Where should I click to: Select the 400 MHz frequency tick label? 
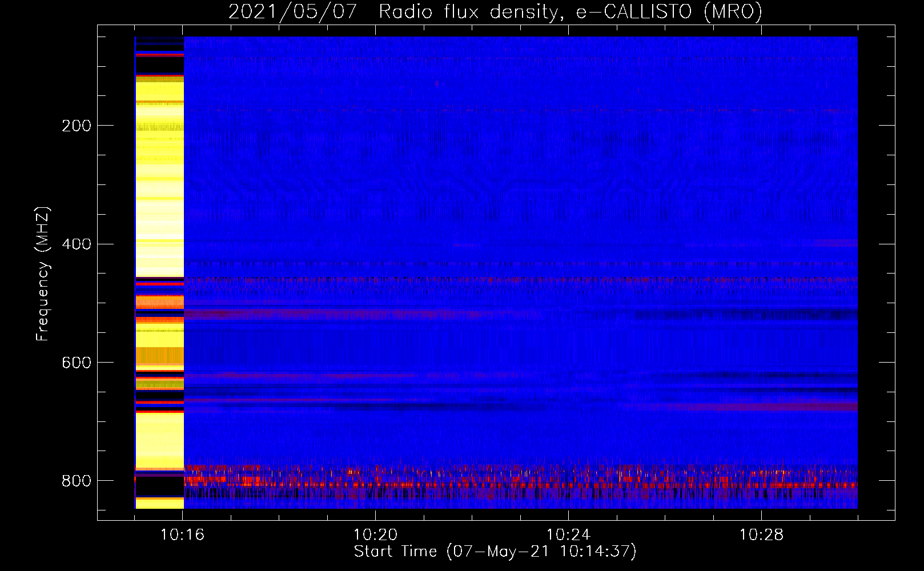click(x=76, y=244)
